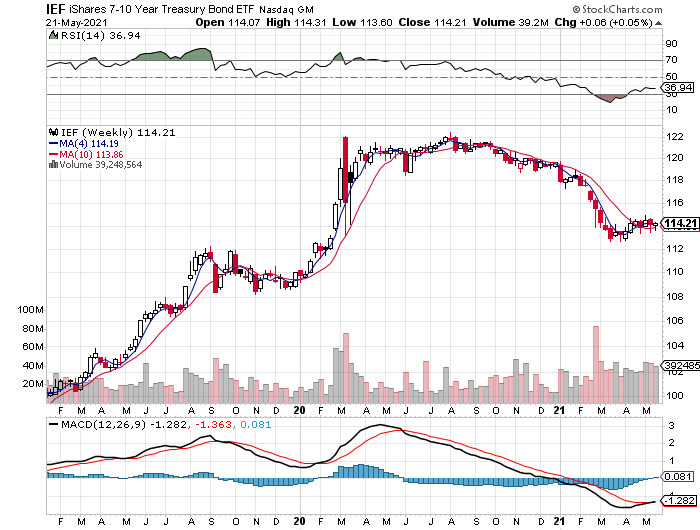700x530 pixels.
Task: Select the iShares 7-10 Year Treasury Bond ETF title
Action: pyautogui.click(x=162, y=9)
